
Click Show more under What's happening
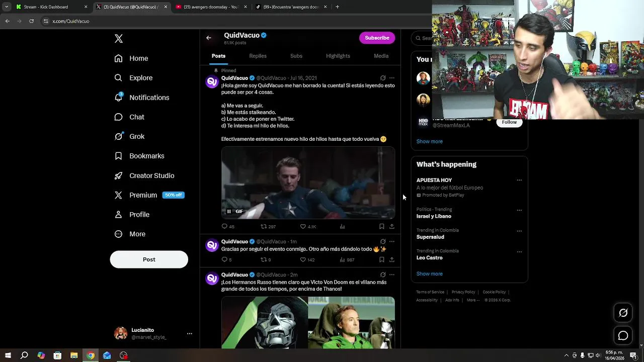[x=429, y=274]
